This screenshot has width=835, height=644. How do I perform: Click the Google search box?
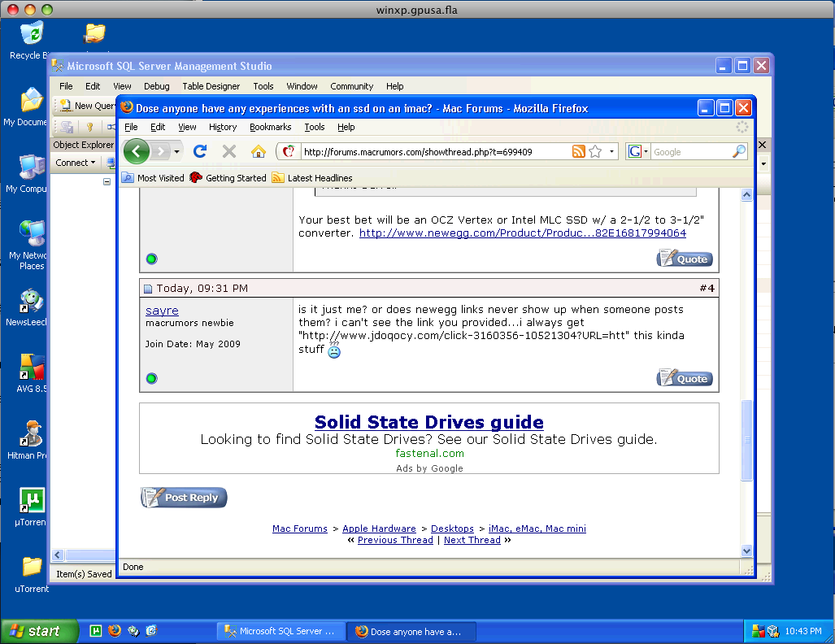[x=691, y=152]
